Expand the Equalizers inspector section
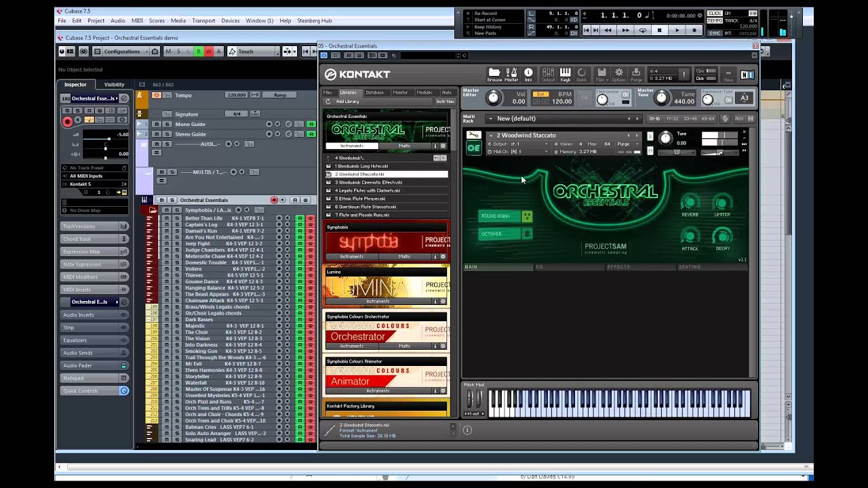 click(x=94, y=340)
